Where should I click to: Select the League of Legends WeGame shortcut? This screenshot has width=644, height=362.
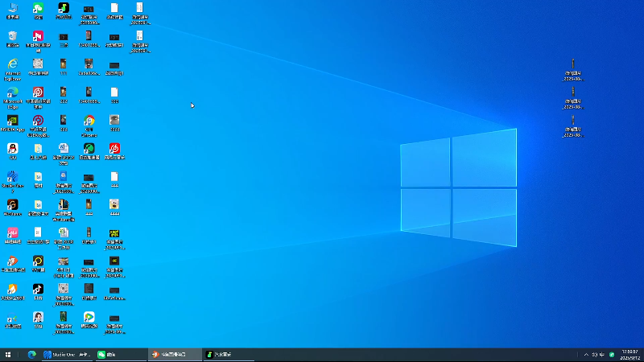click(64, 210)
